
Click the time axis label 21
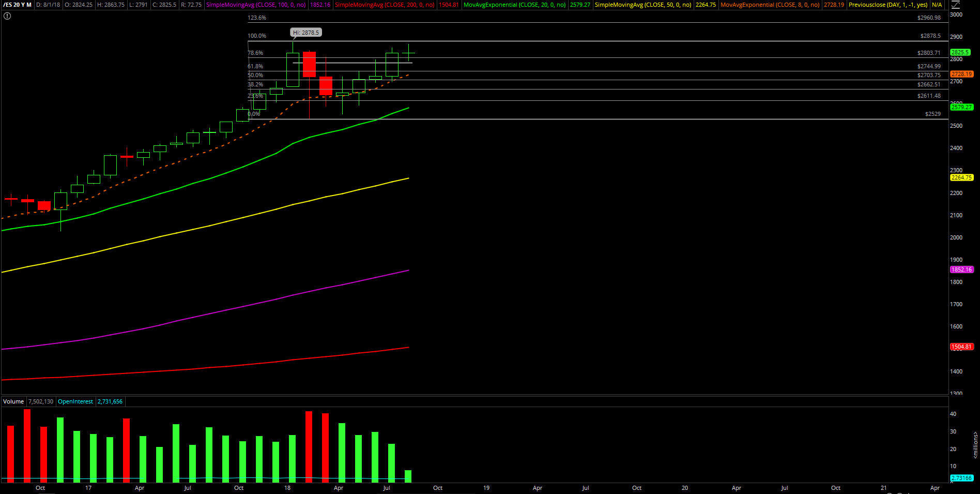click(x=884, y=488)
